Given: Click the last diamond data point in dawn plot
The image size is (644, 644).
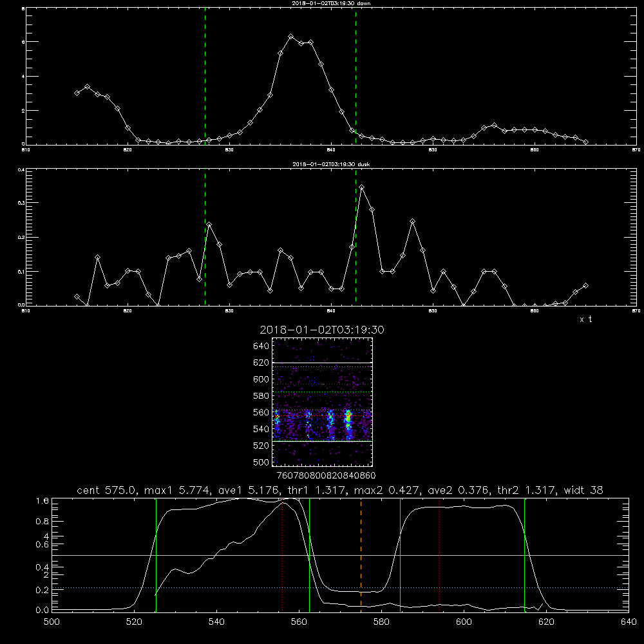Looking at the screenshot, I should tap(585, 142).
